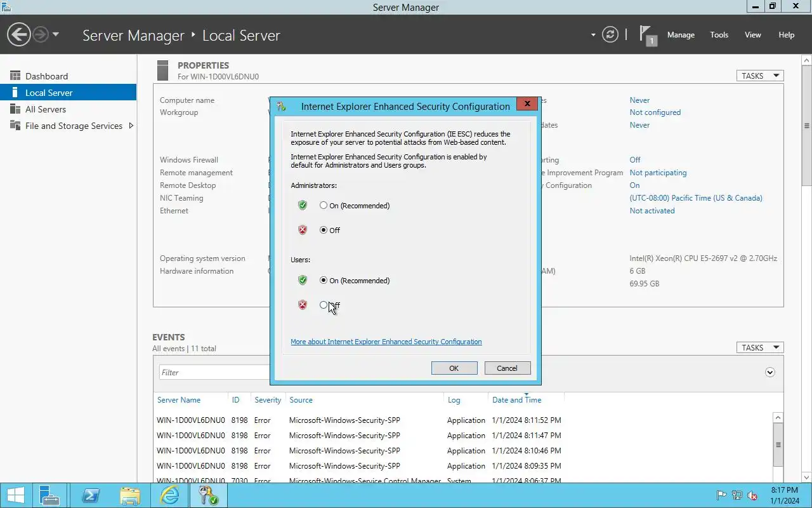Click the IE Enhanced Security 'On' link
812x508 pixels.
(634, 185)
